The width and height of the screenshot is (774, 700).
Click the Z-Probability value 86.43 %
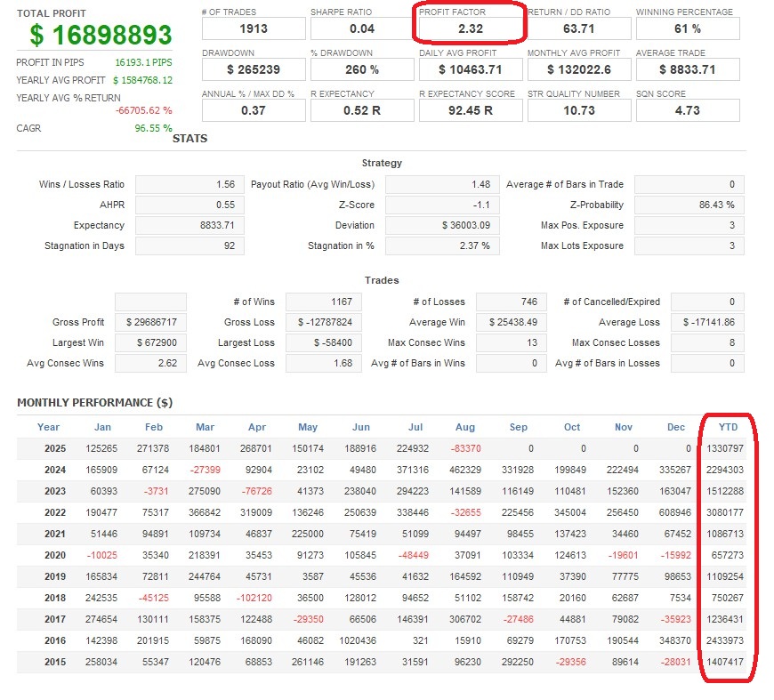point(689,205)
